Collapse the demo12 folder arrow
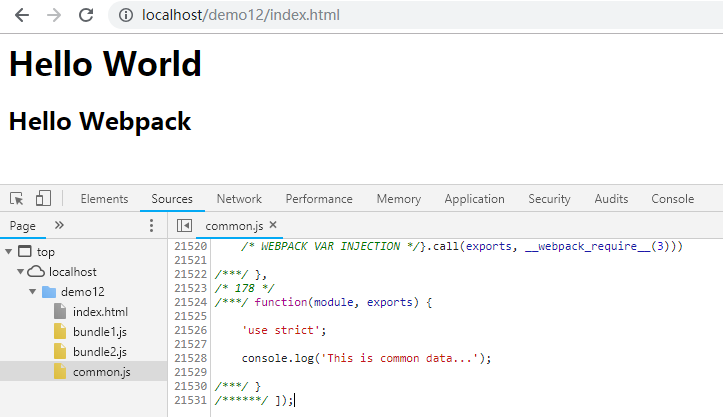The width and height of the screenshot is (723, 417). 33,292
